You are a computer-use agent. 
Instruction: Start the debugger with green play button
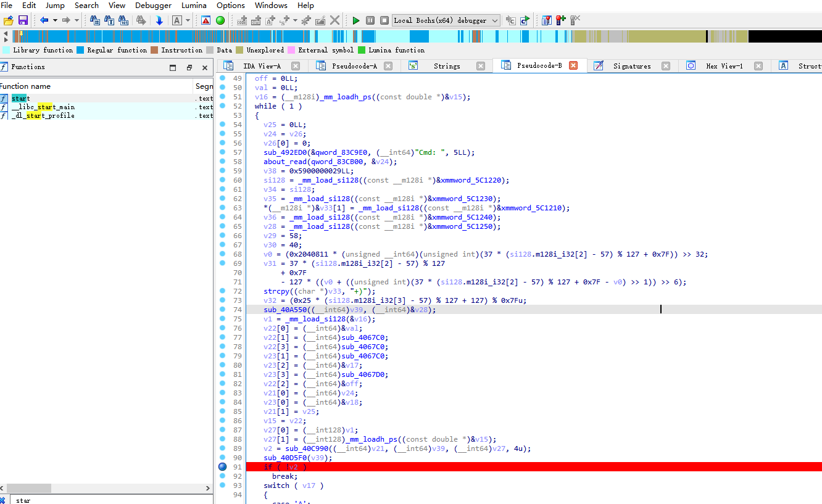[x=356, y=20]
